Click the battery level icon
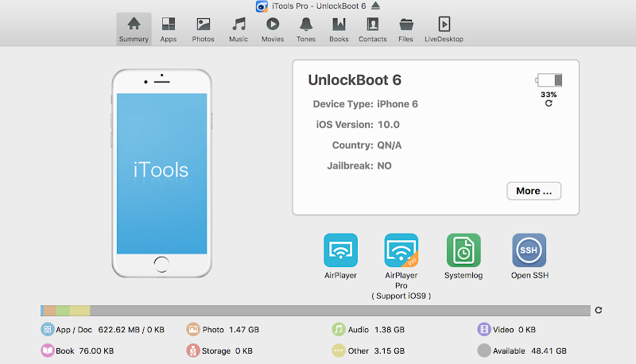The image size is (636, 364). click(549, 80)
